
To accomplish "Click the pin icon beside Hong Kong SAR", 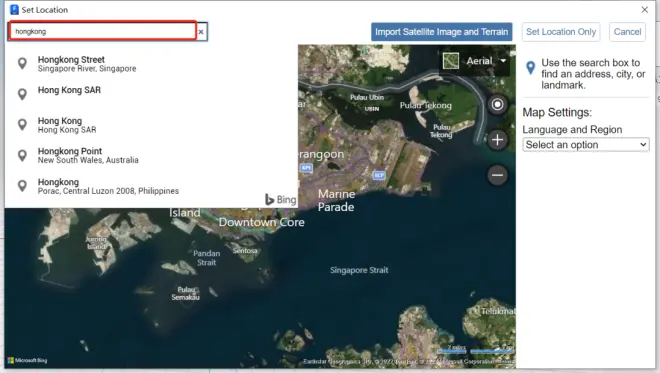I will point(22,94).
